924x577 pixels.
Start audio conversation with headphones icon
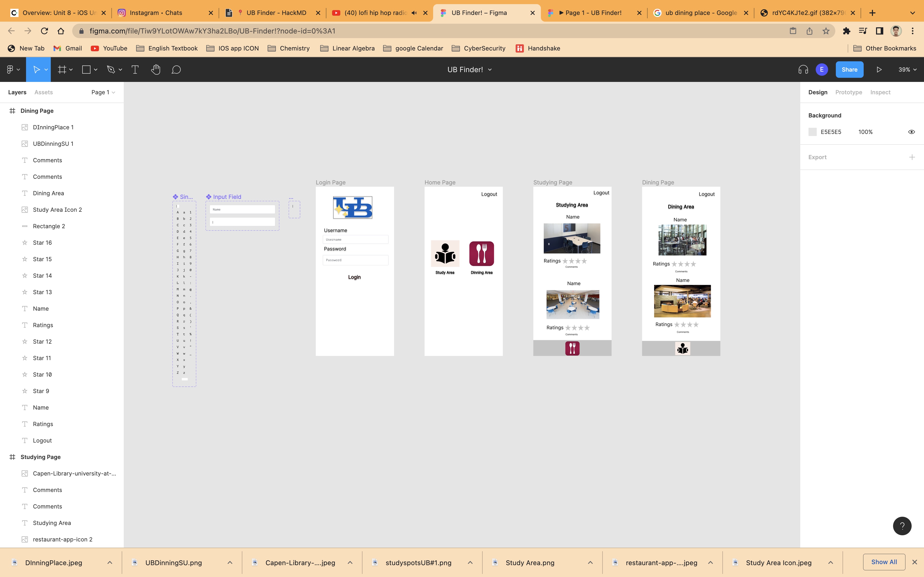point(803,70)
